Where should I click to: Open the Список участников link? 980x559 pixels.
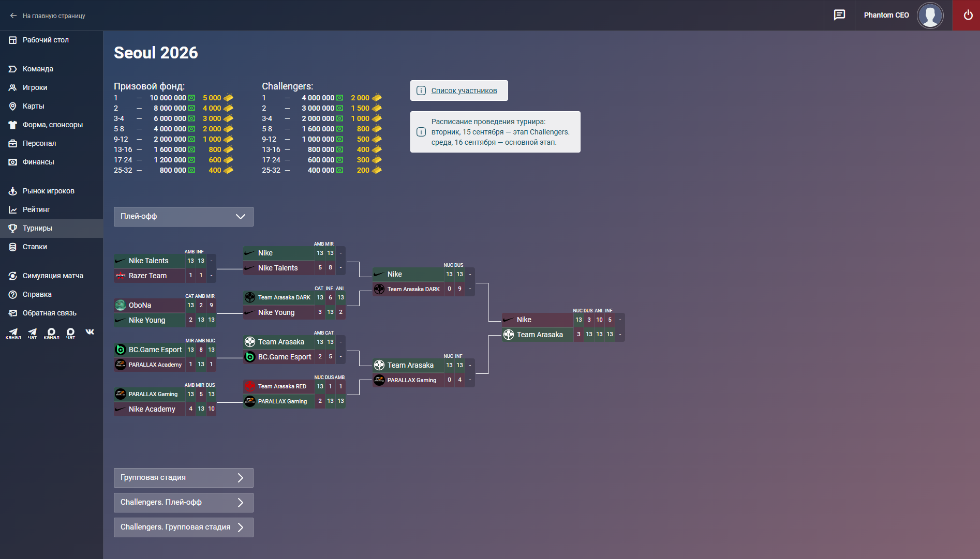[x=464, y=90]
